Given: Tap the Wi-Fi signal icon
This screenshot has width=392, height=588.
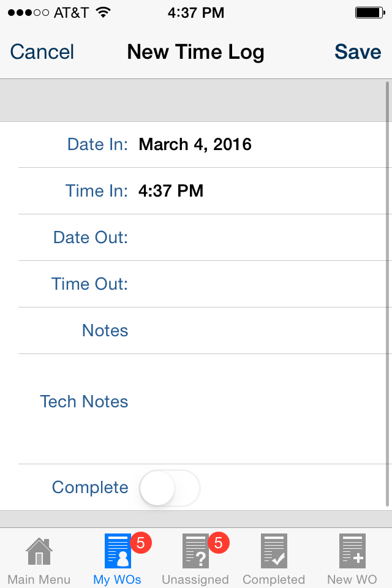Looking at the screenshot, I should point(103,12).
